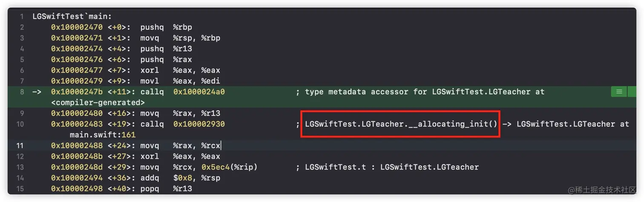Click line number 11 in the gutter
Image resolution: width=644 pixels, height=202 pixels.
click(x=20, y=145)
